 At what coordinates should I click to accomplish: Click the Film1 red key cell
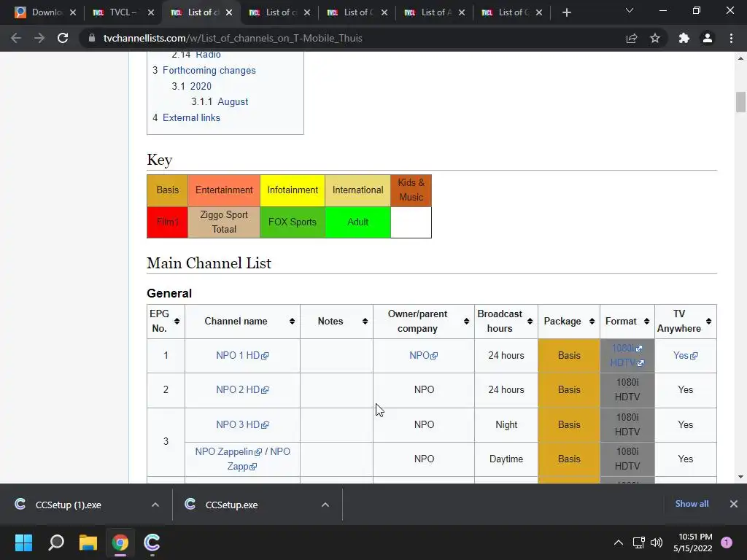click(x=167, y=222)
